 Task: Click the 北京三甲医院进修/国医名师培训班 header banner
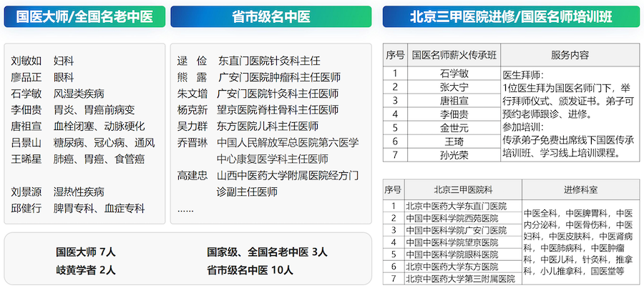tap(511, 16)
